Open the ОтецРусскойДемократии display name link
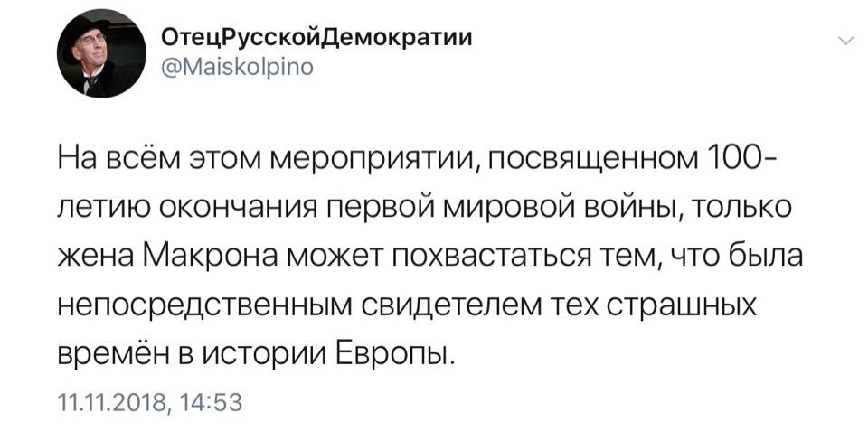The image size is (868, 431). (316, 39)
